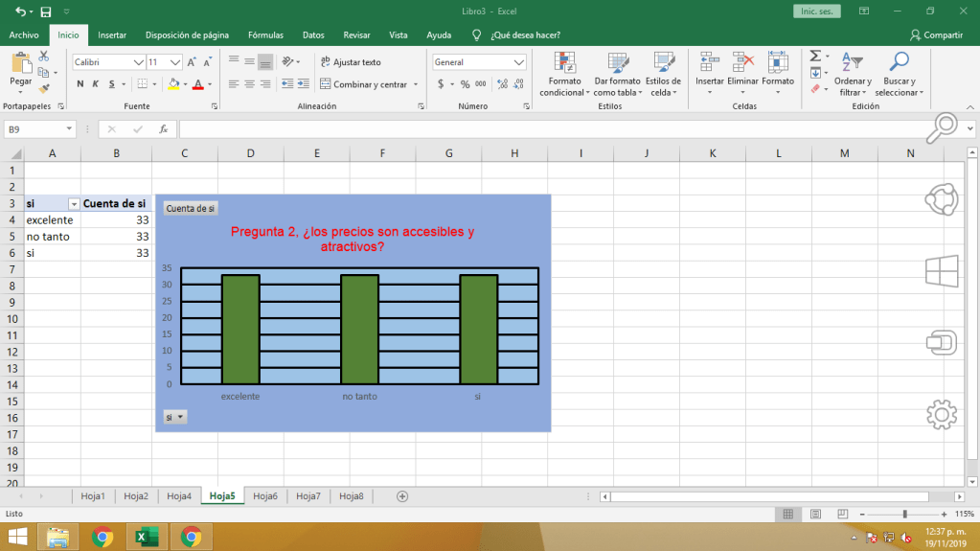
Task: Toggle Ajustar texto wrap option
Action: tap(351, 62)
